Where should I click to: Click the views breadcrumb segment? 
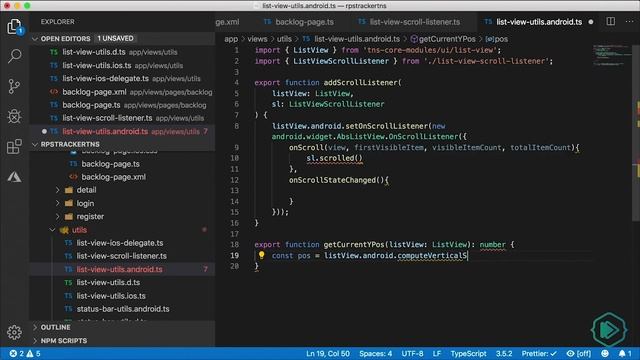point(257,39)
